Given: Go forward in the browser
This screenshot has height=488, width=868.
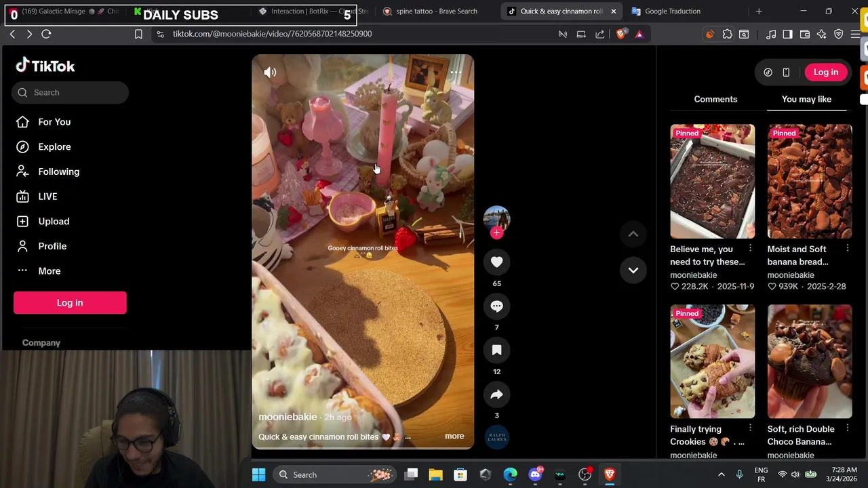Looking at the screenshot, I should [29, 34].
